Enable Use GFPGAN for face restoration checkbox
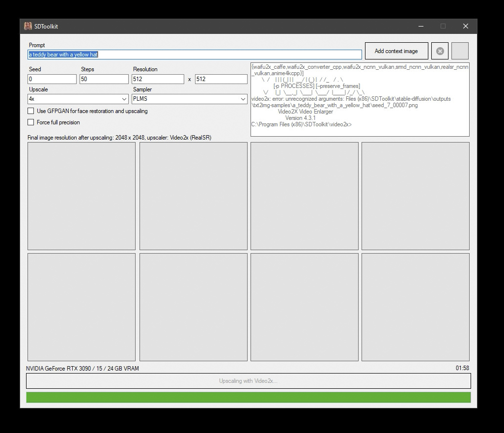This screenshot has width=504, height=433. pos(31,111)
